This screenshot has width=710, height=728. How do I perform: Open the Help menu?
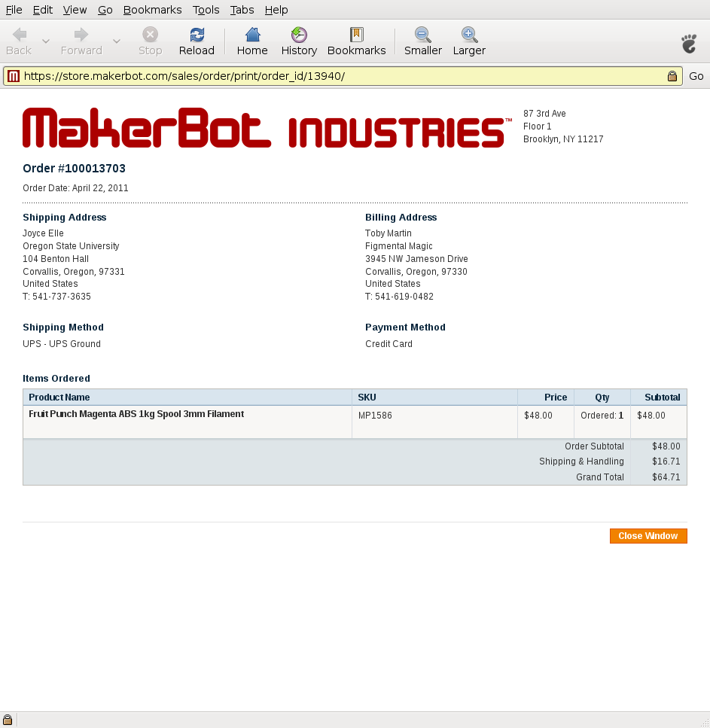[276, 10]
